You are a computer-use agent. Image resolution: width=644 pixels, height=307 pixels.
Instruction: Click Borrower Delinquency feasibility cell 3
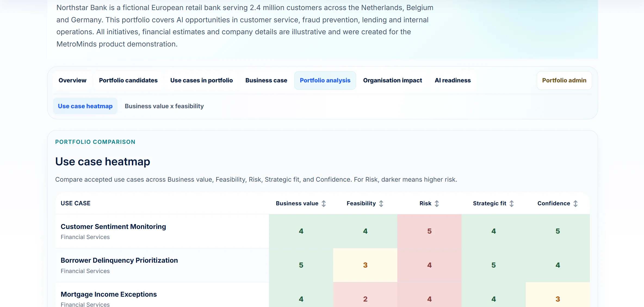[x=365, y=265]
